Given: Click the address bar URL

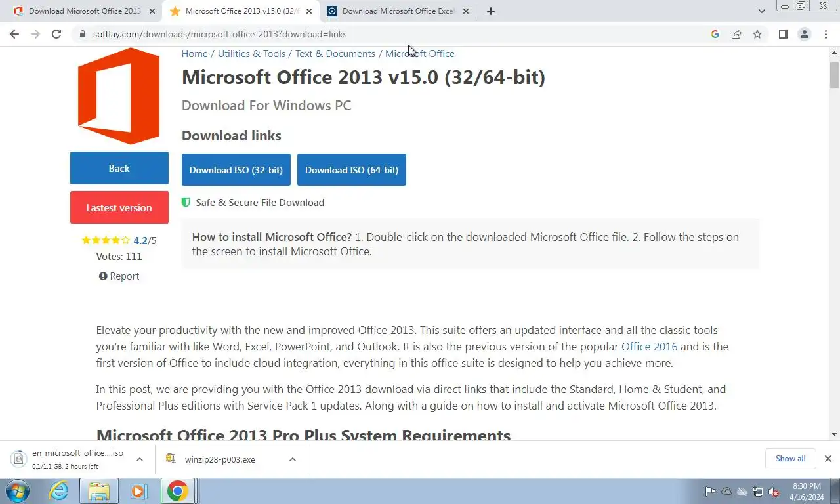Looking at the screenshot, I should 220,34.
